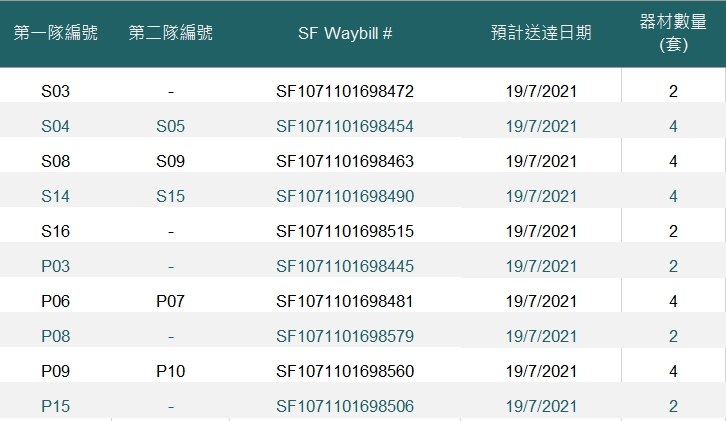Click the 第一隊編號 column header
Image resolution: width=726 pixels, height=421 pixels.
click(56, 33)
